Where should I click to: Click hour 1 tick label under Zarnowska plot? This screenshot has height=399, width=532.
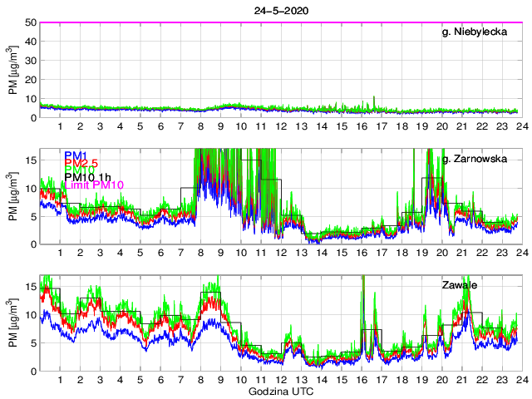pos(60,254)
